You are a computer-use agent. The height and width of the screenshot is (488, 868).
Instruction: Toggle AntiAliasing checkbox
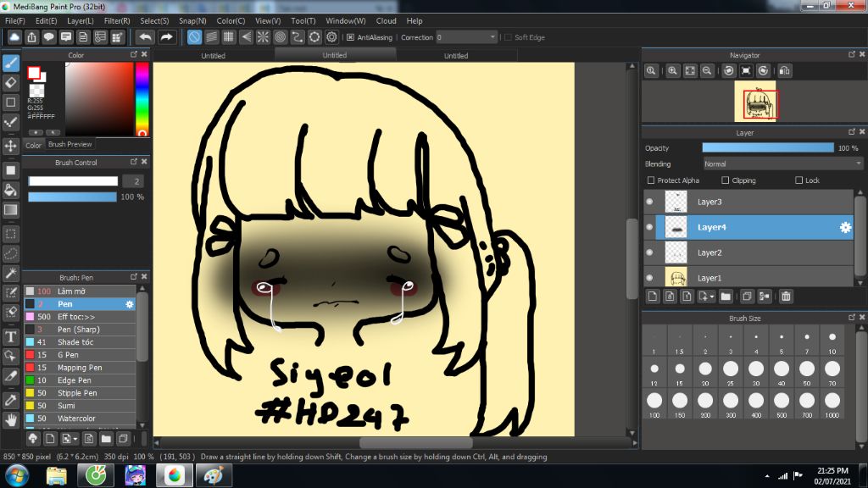(x=350, y=37)
